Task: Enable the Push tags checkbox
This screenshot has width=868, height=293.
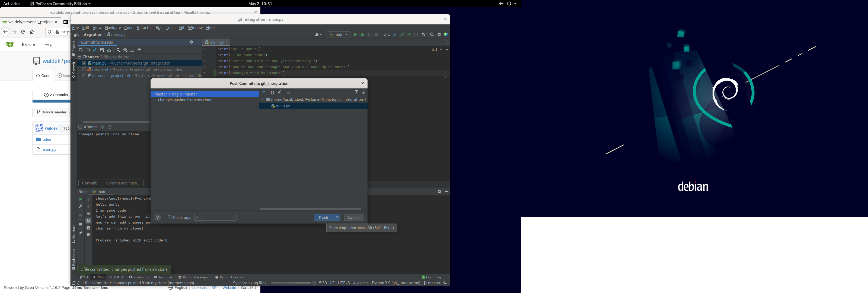Action: coord(170,218)
